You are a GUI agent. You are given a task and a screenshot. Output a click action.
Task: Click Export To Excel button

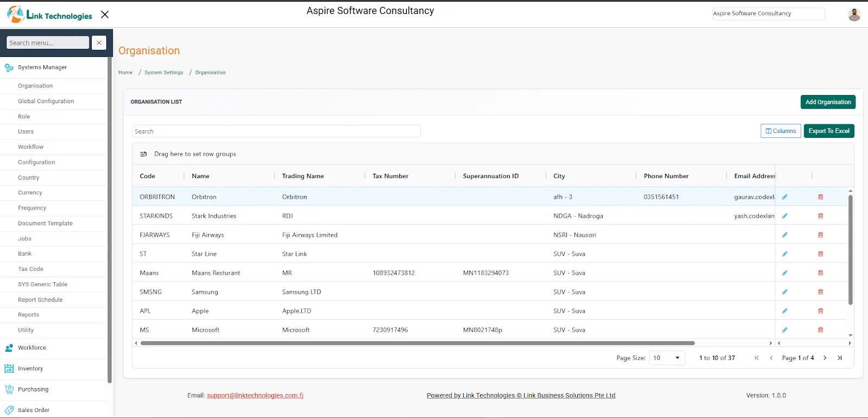[829, 131]
